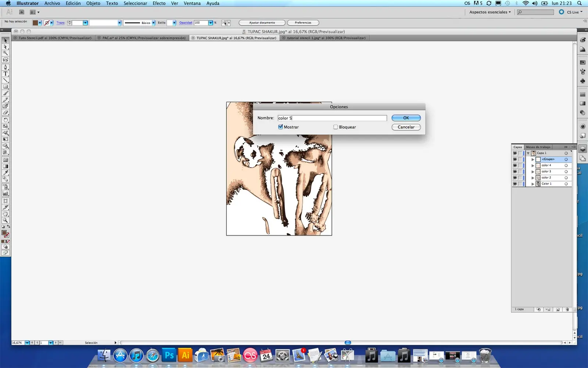Open the Ventana menu
The image size is (588, 368).
[192, 3]
